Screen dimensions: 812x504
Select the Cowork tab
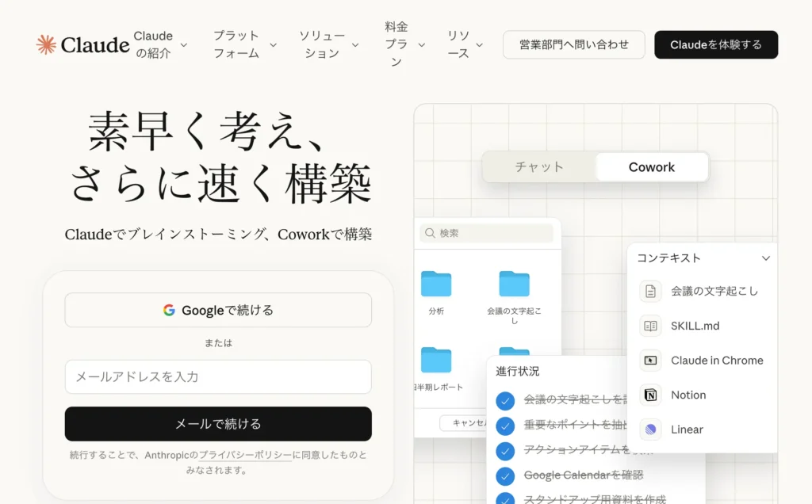651,167
